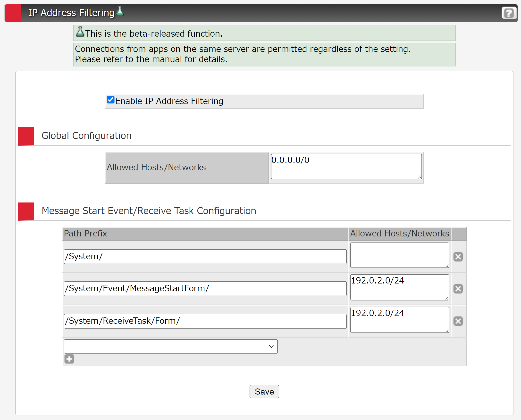Edit 192.0.2.0/24 for MessageStartForm row

pyautogui.click(x=399, y=288)
